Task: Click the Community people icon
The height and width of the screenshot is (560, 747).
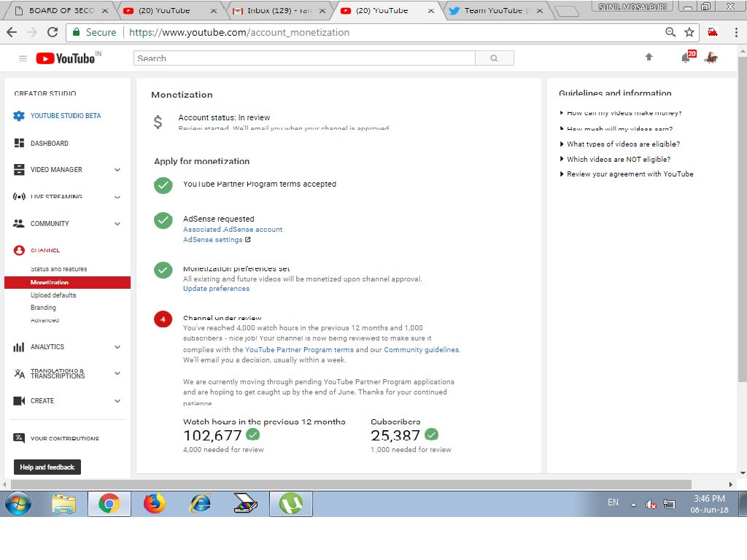Action: [x=18, y=223]
